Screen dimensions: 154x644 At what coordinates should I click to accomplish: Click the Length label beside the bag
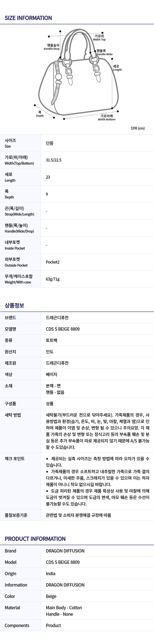[117, 68]
